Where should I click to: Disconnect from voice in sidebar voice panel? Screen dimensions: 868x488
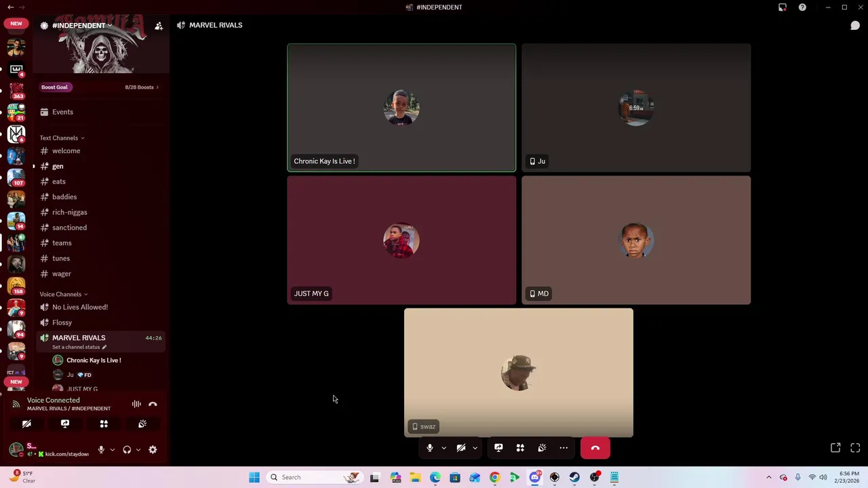tap(153, 404)
